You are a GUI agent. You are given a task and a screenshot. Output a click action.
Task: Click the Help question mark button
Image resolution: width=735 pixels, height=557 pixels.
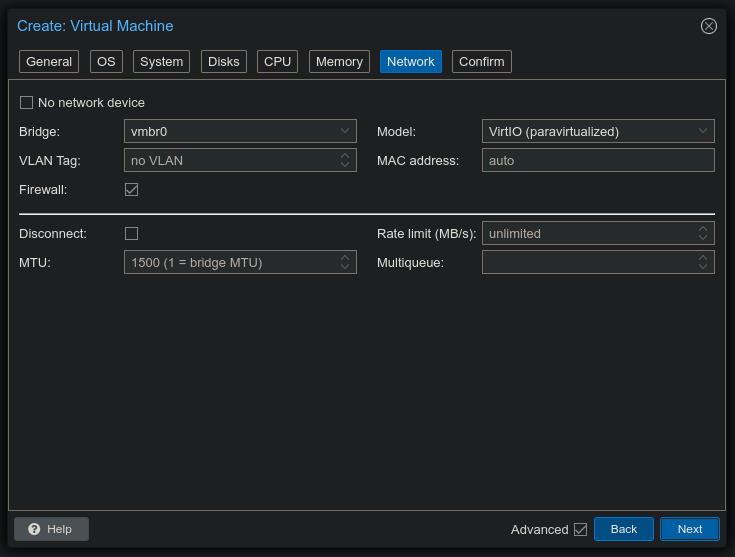tap(52, 529)
